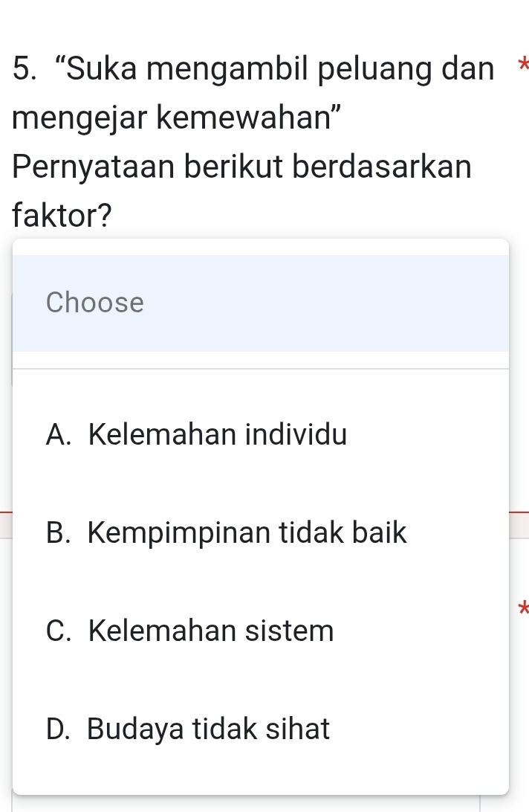Click the word "sihat" in option D
The height and width of the screenshot is (812, 529).
297,729
